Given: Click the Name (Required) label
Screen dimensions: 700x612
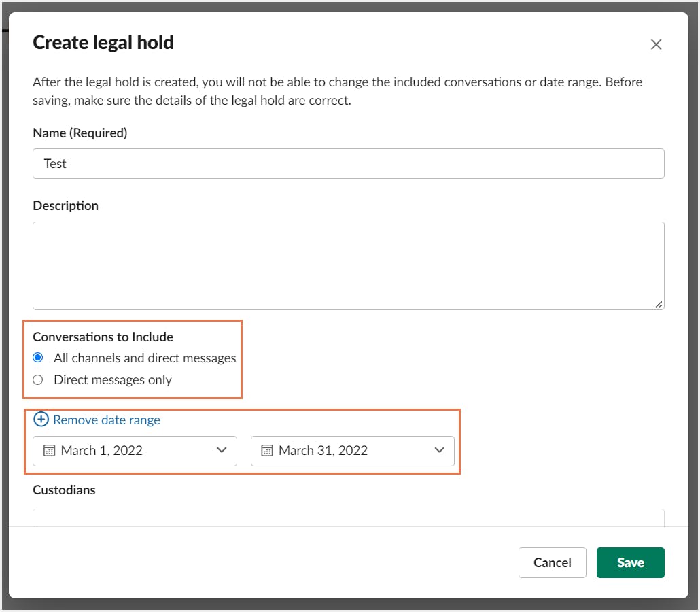Looking at the screenshot, I should coord(80,133).
